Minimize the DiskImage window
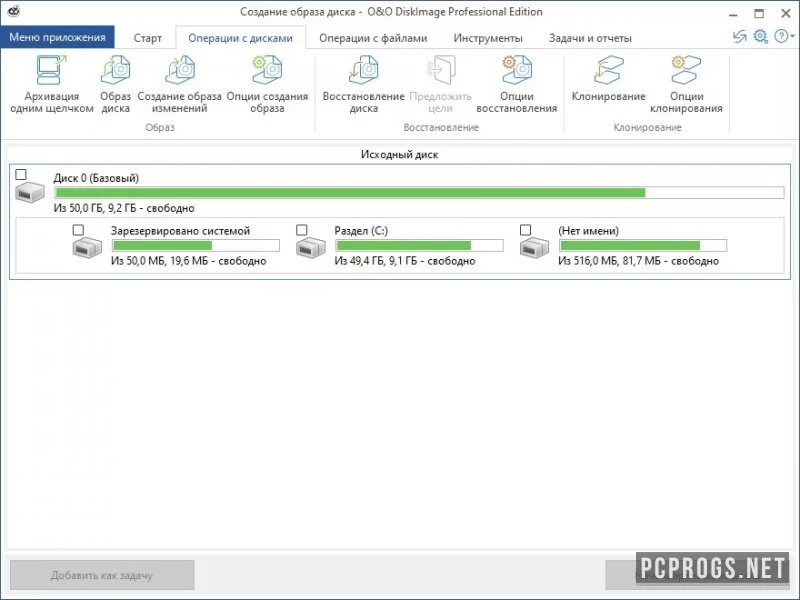The height and width of the screenshot is (600, 800). (733, 14)
